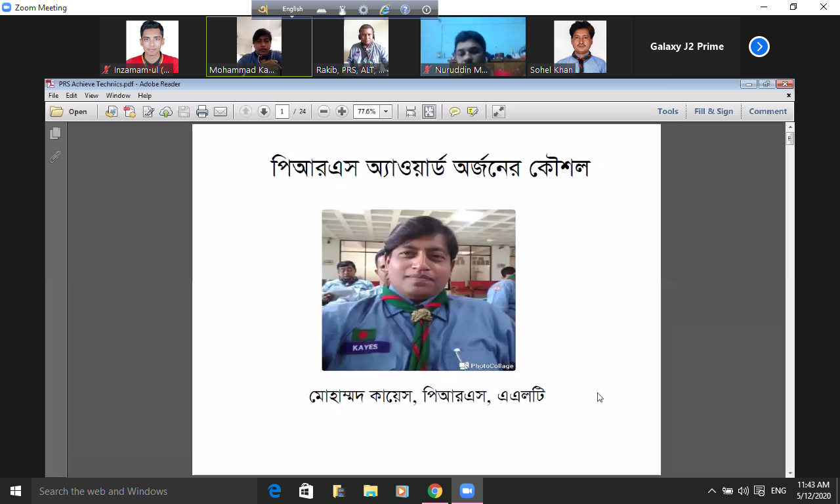Toggle read mode full view icon

click(x=499, y=112)
